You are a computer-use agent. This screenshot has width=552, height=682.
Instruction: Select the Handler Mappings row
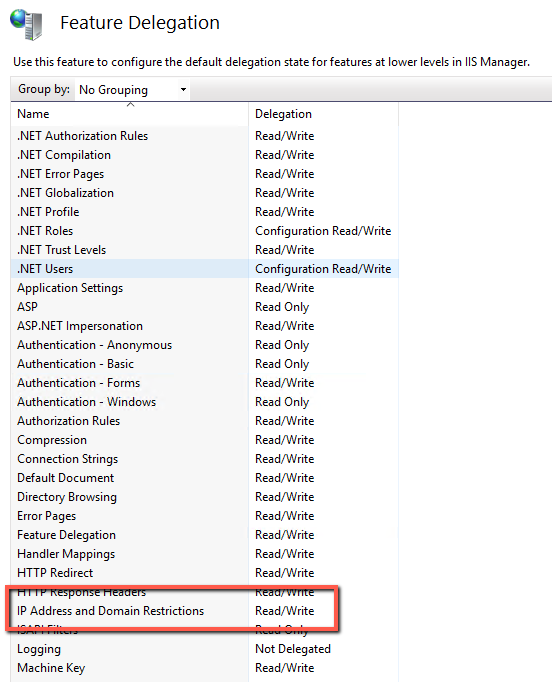click(x=204, y=554)
